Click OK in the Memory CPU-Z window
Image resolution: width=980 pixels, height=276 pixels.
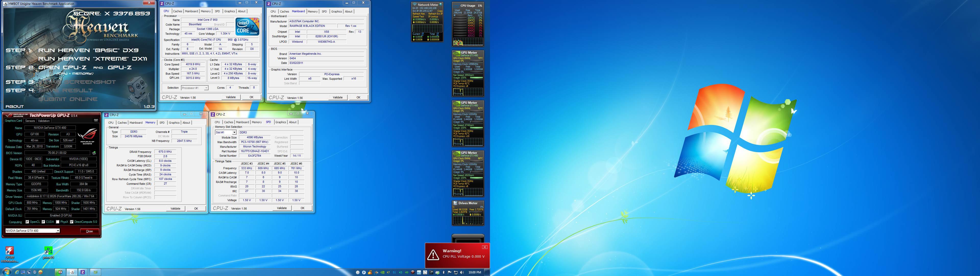pos(196,209)
